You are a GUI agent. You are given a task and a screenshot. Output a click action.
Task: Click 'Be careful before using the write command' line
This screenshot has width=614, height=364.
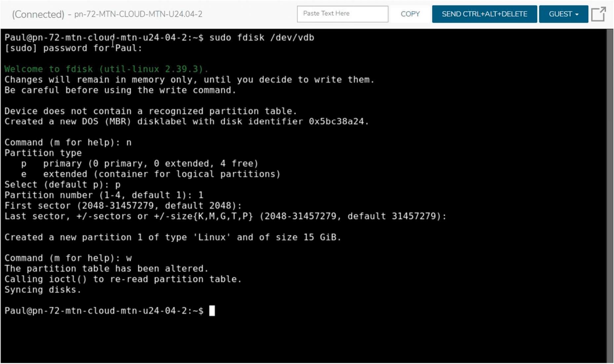tap(120, 90)
